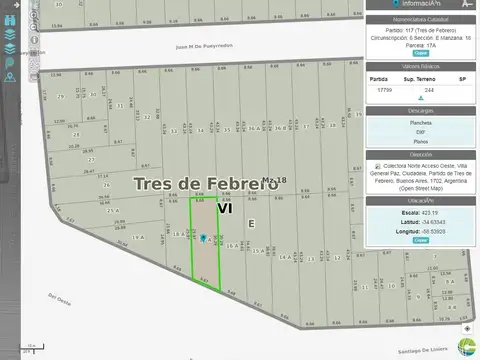This screenshot has width=480, height=360.
Task: Select parcel 27 on the map
Action: tap(91, 160)
